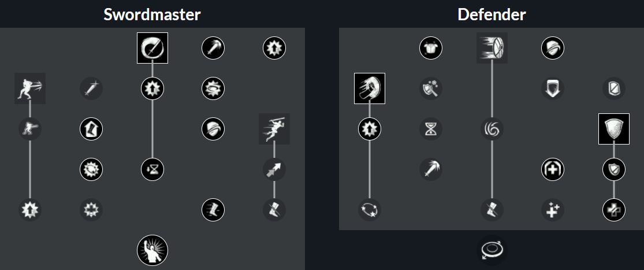Select the winged boot passive in Swordmaster
Viewport: 644px width, 270px height.
click(213, 210)
